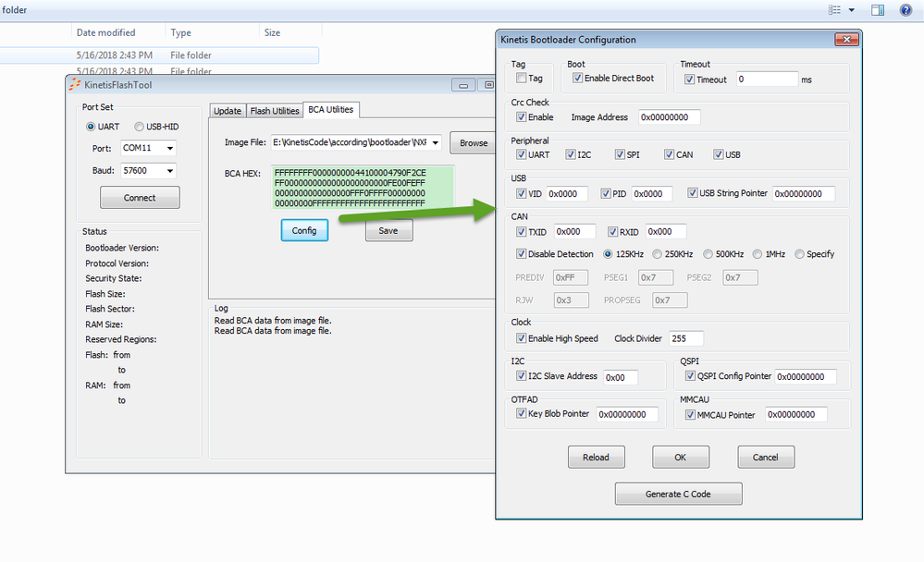Image resolution: width=924 pixels, height=562 pixels.
Task: Click the VID value field
Action: click(567, 194)
